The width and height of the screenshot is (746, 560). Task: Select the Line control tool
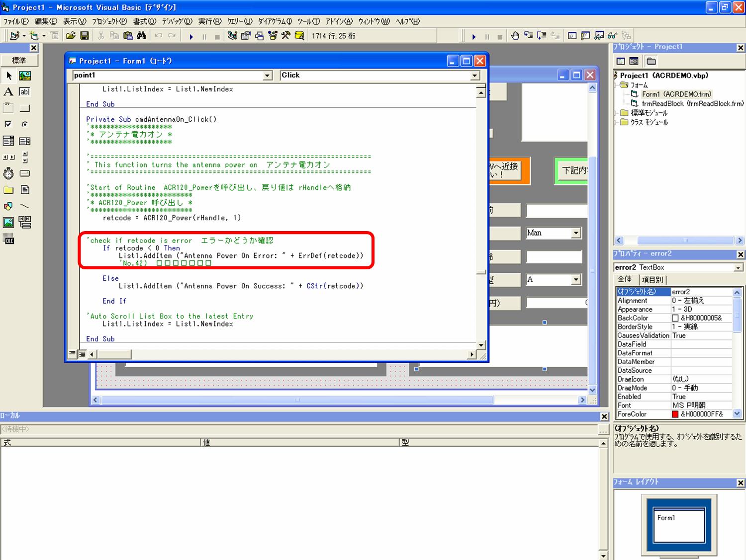tap(25, 206)
